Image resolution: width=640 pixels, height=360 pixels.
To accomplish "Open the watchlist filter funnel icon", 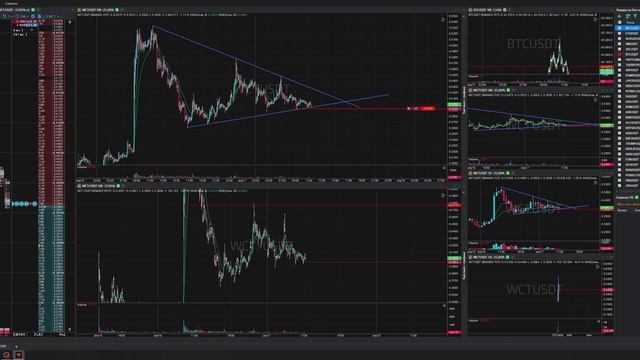I will point(636,16).
